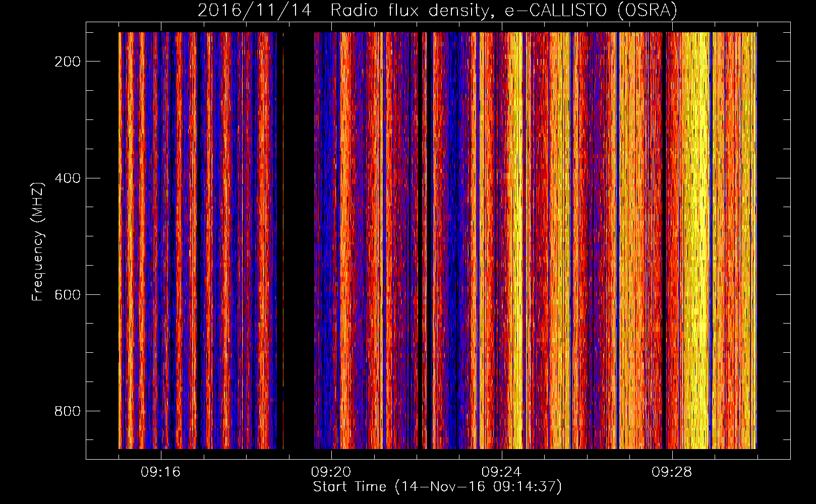Viewport: 816px width, 504px height.
Task: Click the 09:20 time tick label
Action: [x=331, y=472]
